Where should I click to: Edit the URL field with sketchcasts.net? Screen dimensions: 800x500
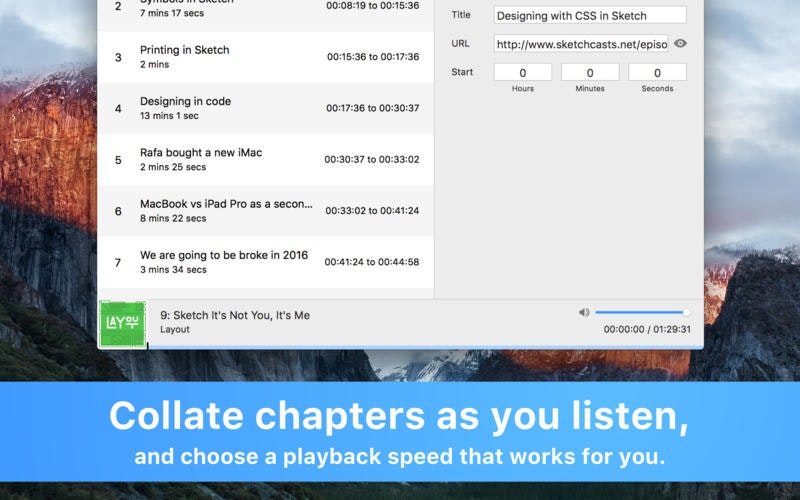click(x=581, y=44)
